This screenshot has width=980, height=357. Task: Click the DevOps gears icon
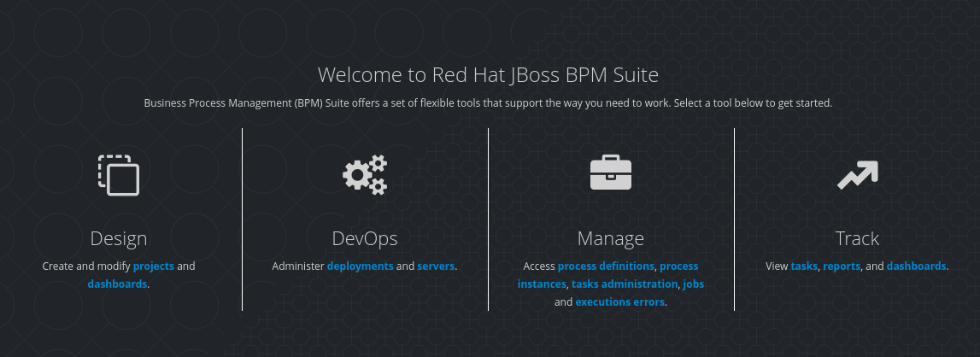coord(365,175)
